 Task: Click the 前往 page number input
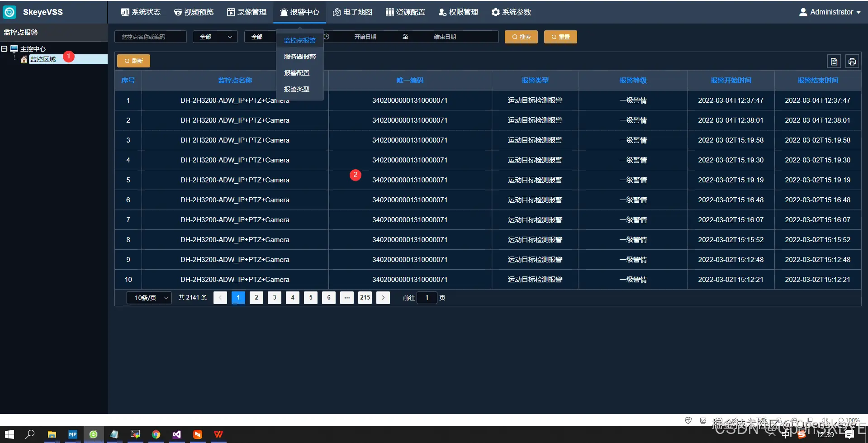click(x=427, y=298)
